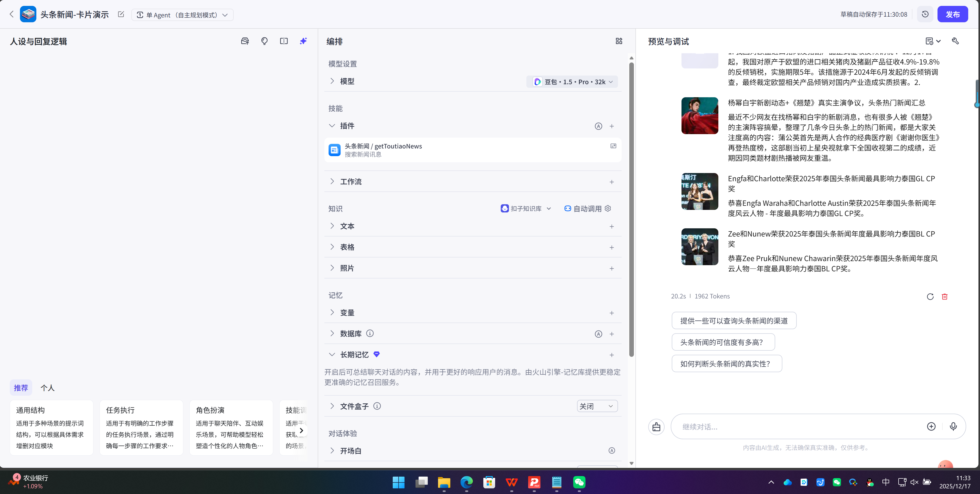The width and height of the screenshot is (980, 494).
Task: Clear the chat using the trash icon
Action: coord(944,296)
